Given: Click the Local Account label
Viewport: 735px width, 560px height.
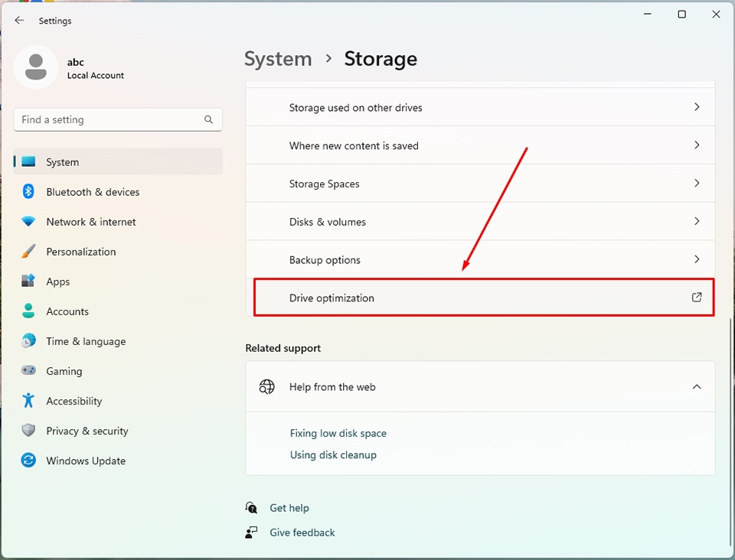Looking at the screenshot, I should point(95,76).
